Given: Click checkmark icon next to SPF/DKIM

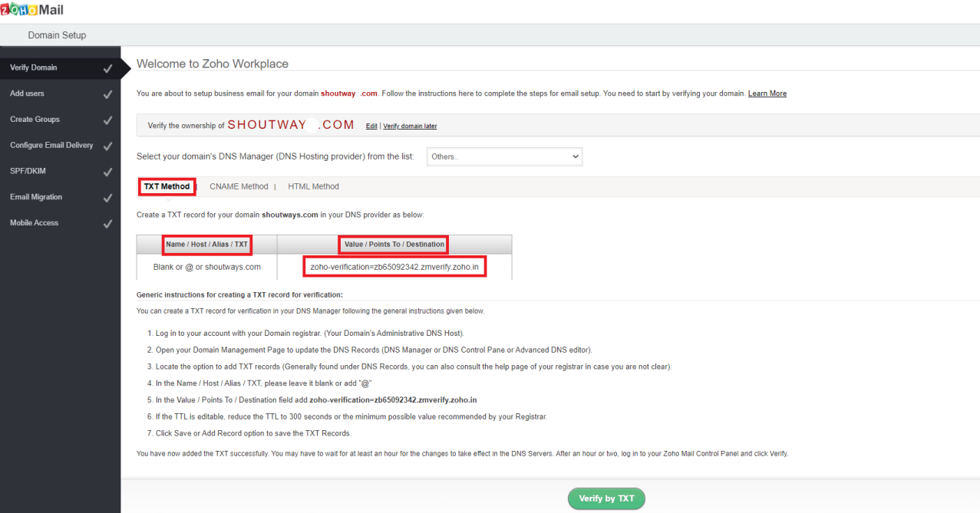Looking at the screenshot, I should [x=107, y=172].
